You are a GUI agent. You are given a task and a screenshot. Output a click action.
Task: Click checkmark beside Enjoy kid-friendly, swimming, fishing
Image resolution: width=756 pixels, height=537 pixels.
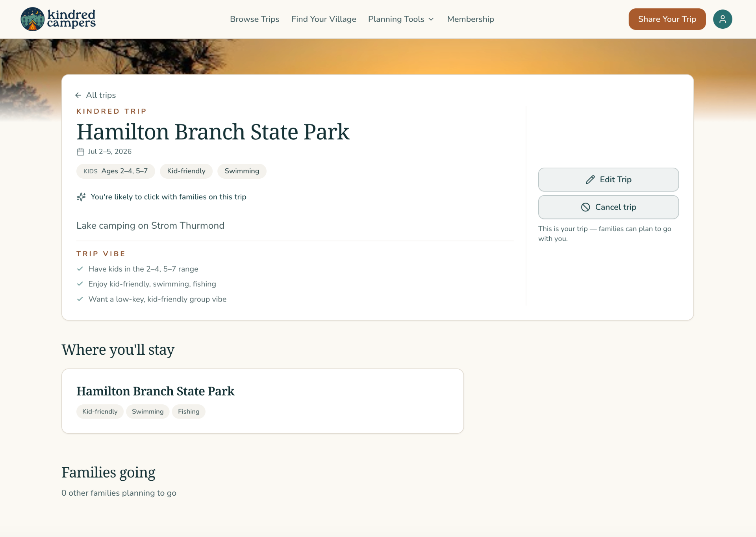pos(80,284)
